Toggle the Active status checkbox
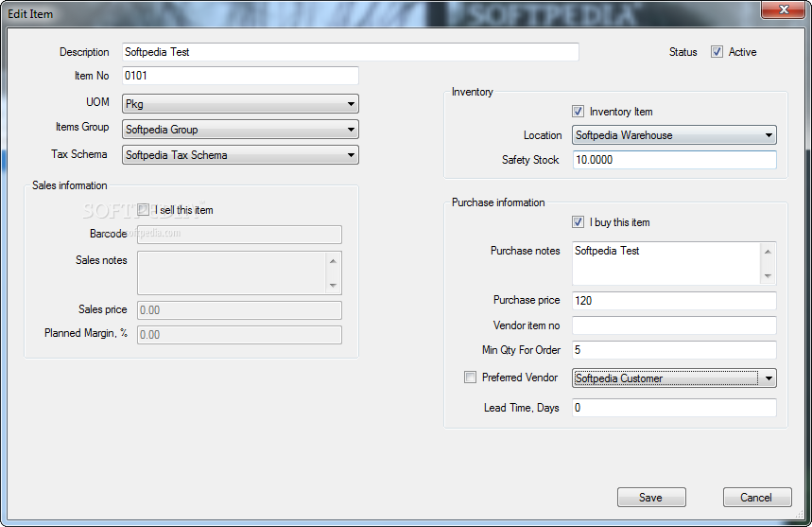812x527 pixels. click(x=717, y=52)
